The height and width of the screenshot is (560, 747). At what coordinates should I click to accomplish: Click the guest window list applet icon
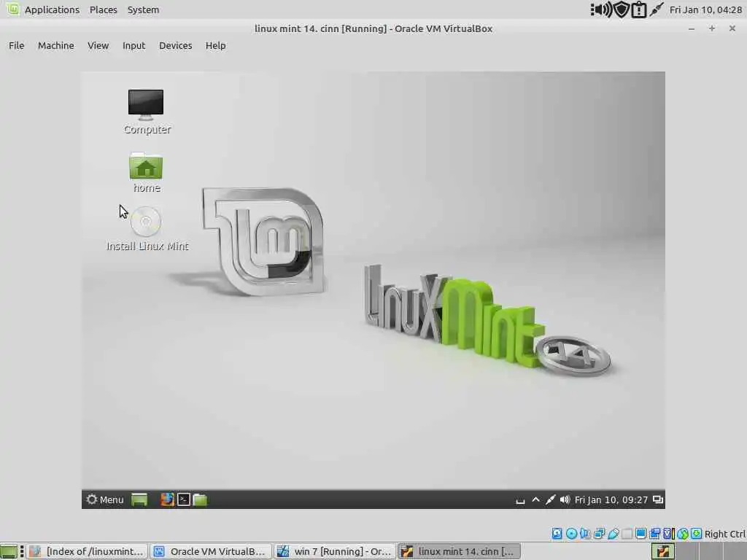coord(658,499)
